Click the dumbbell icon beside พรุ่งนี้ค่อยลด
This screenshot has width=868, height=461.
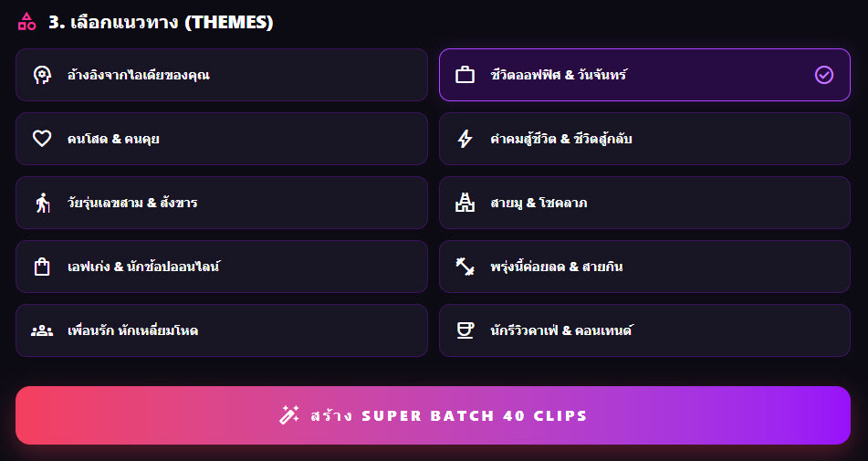[x=465, y=267]
